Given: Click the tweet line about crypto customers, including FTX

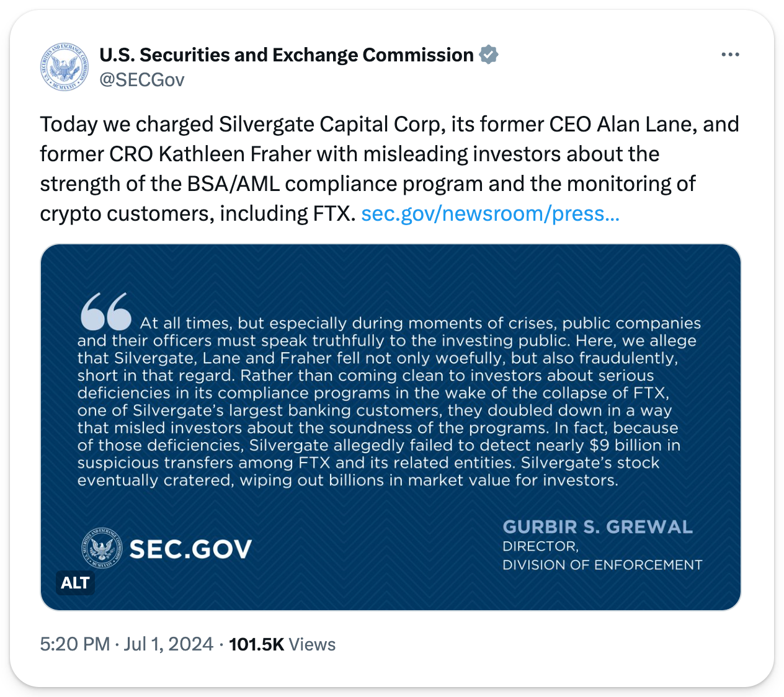Looking at the screenshot, I should [x=197, y=213].
